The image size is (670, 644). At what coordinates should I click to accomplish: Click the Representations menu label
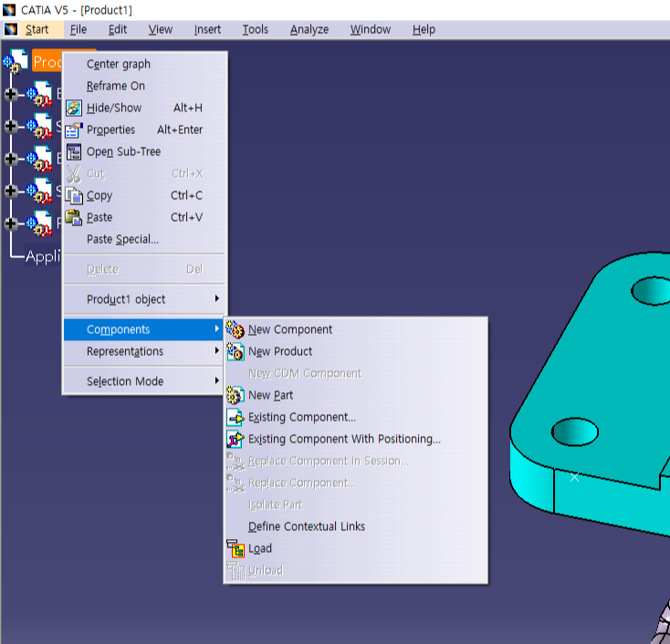click(x=125, y=351)
